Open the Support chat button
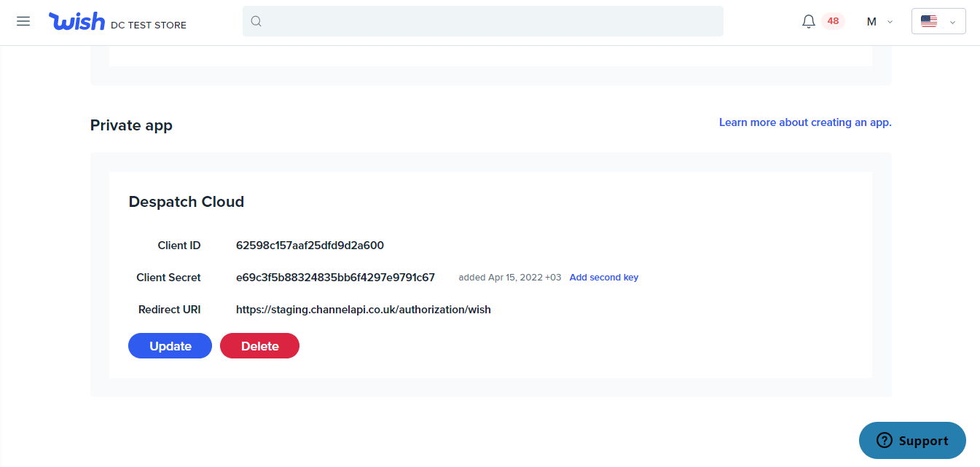 pyautogui.click(x=912, y=440)
